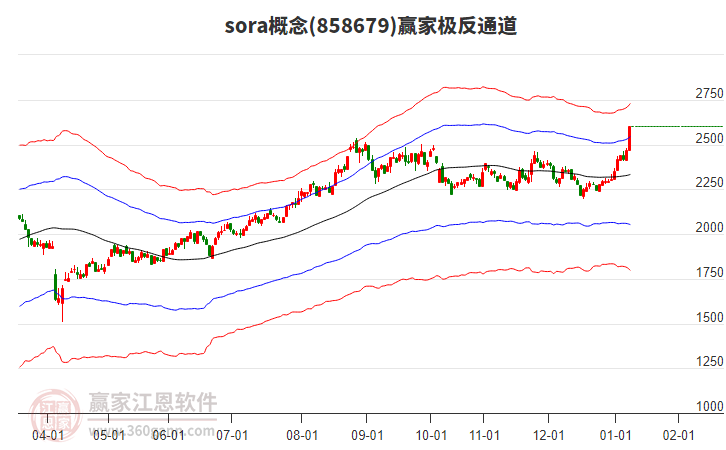Click the green dashed current price line
Image resolution: width=726 pixels, height=450 pixels.
pos(677,126)
